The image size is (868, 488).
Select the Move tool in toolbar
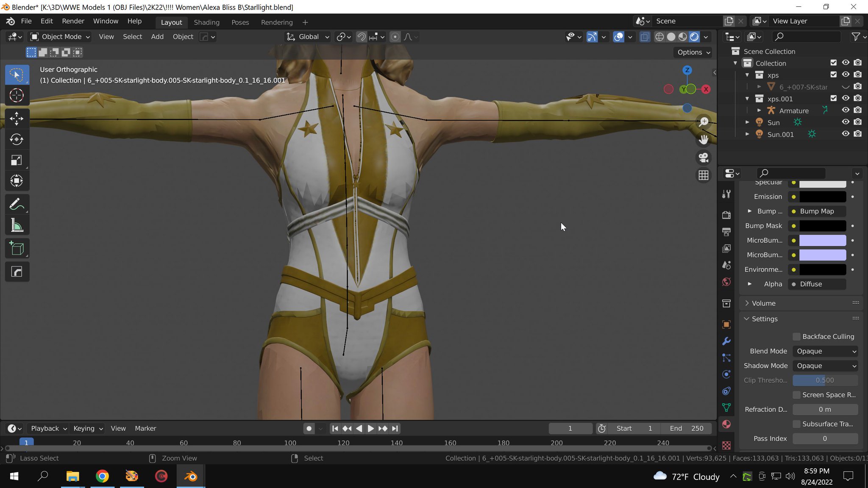[x=17, y=119]
